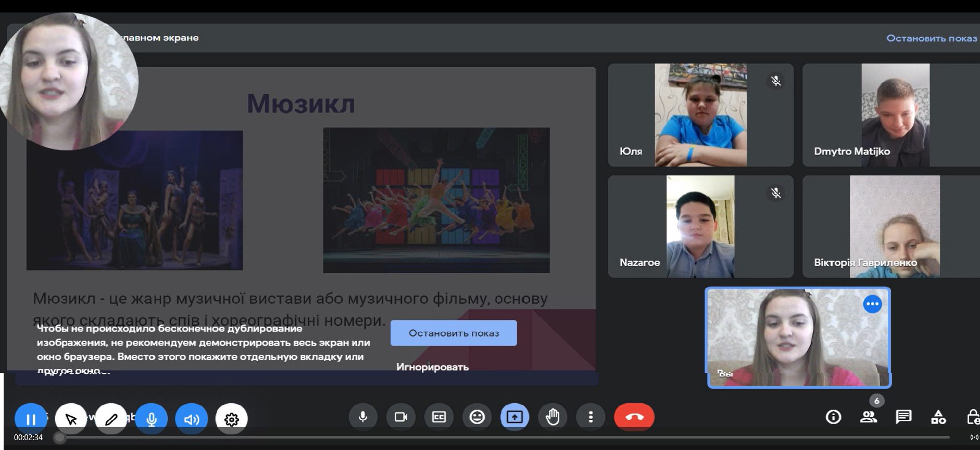Open recorder settings gear
The image size is (980, 450).
tap(231, 418)
